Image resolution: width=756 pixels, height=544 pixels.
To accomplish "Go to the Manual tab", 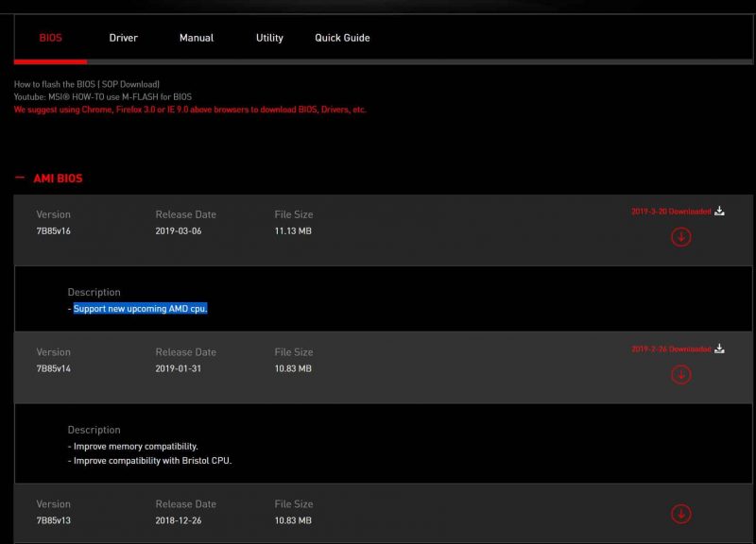I will click(x=197, y=38).
